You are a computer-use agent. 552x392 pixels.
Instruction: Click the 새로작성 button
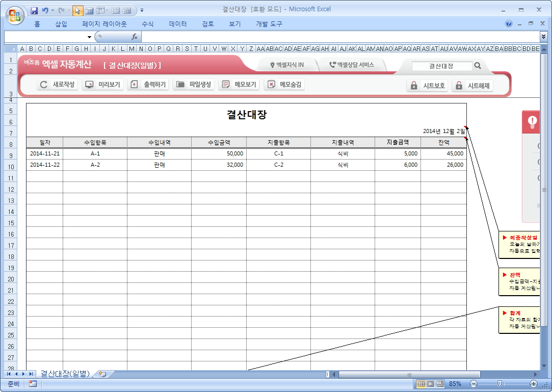point(58,85)
